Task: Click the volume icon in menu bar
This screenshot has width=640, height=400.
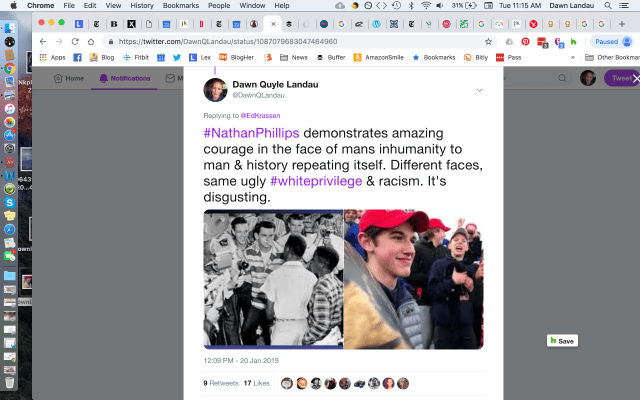Action: [440, 5]
